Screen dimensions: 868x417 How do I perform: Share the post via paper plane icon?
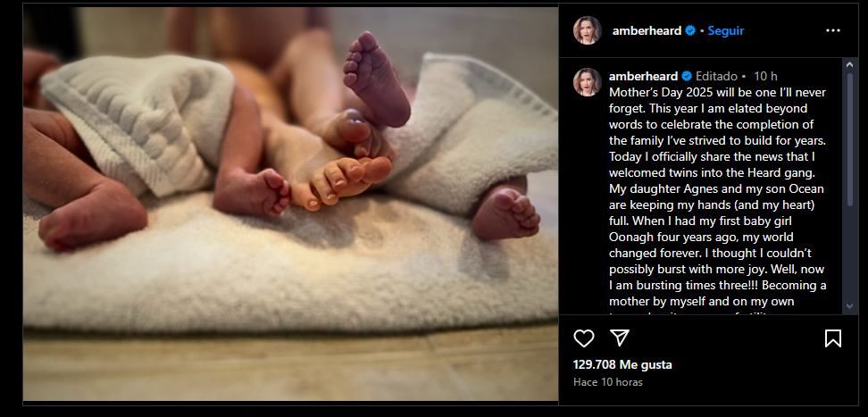click(x=620, y=338)
